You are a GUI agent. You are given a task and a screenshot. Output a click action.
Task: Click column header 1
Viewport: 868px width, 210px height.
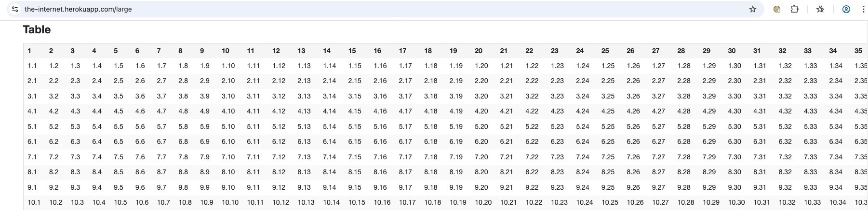29,51
